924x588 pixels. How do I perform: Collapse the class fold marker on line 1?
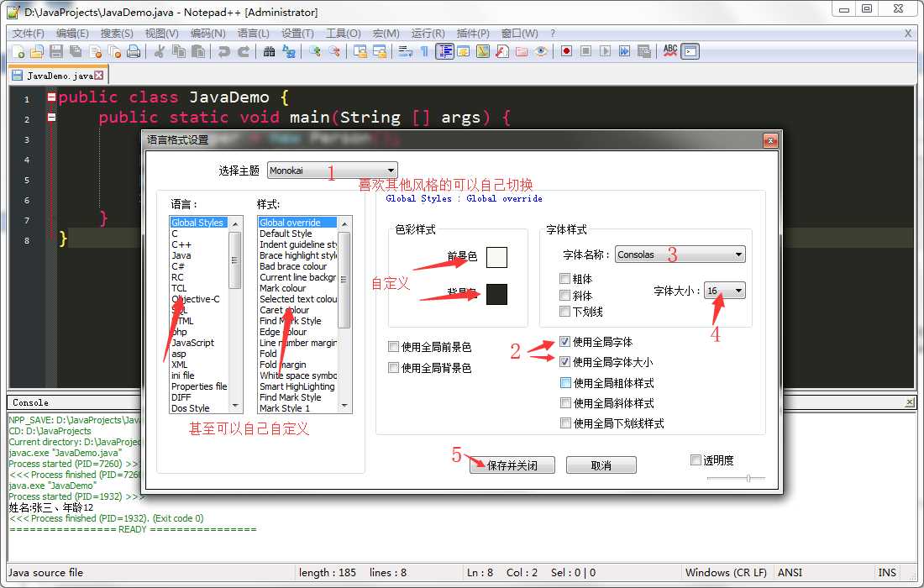[x=51, y=97]
